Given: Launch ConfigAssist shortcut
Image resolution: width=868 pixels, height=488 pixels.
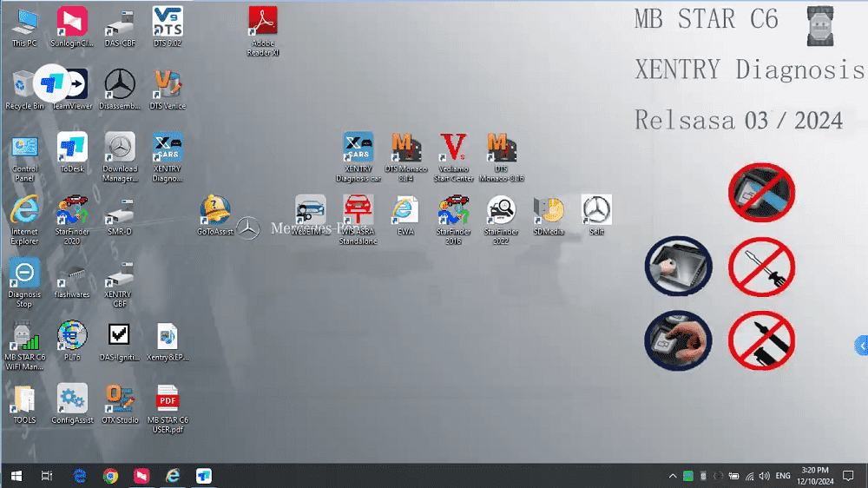Looking at the screenshot, I should 72,405.
